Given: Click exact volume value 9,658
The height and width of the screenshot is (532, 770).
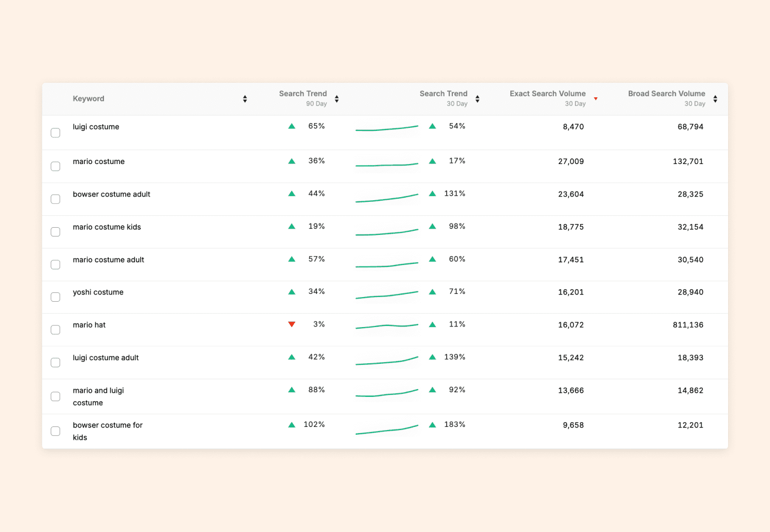Looking at the screenshot, I should click(x=573, y=425).
